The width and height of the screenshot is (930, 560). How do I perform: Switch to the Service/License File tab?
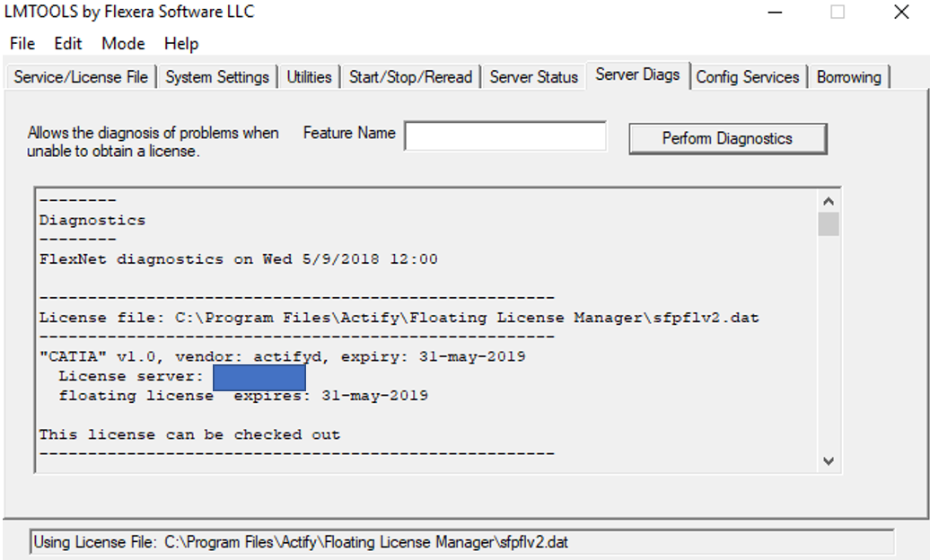pos(81,77)
